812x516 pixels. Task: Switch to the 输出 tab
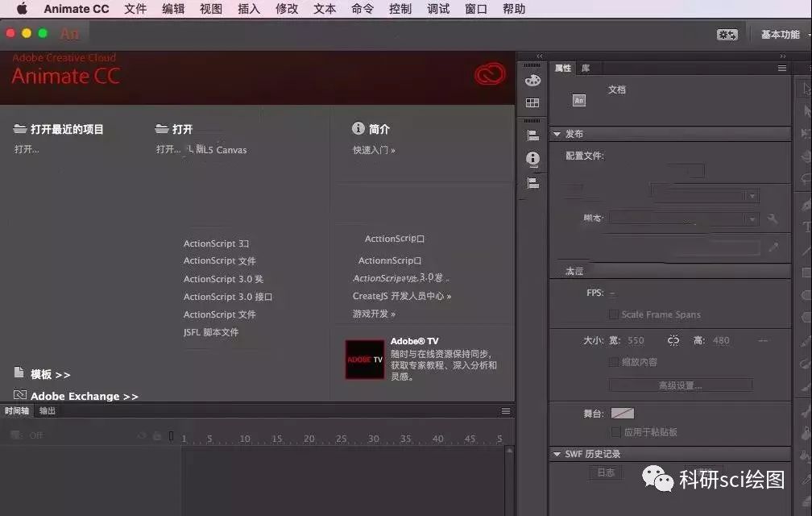coord(47,411)
